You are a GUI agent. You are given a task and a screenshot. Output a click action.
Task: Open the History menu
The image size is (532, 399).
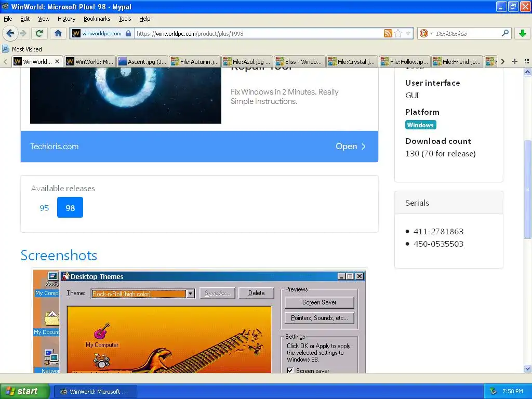66,19
